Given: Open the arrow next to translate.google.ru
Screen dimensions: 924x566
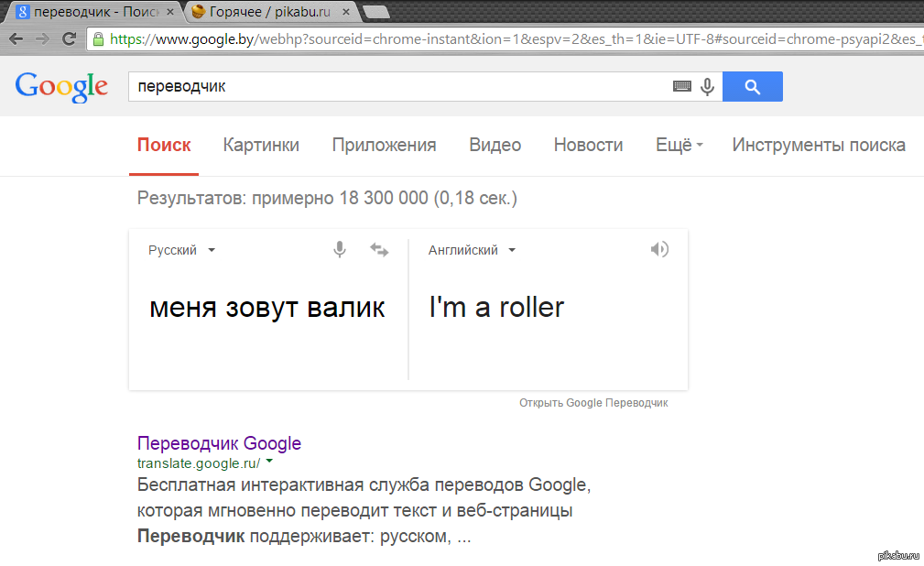Looking at the screenshot, I should (269, 461).
